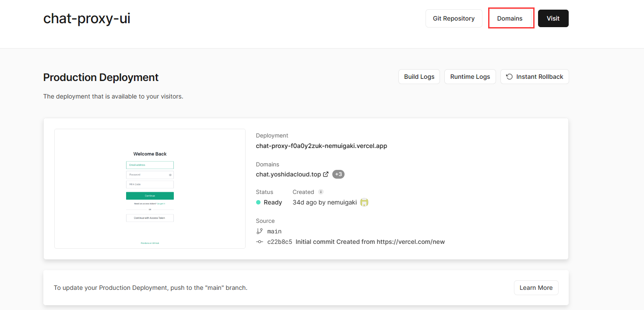The height and width of the screenshot is (310, 644).
Task: Click the external link icon beside chat.yoshidacloud.top
Action: 326,174
